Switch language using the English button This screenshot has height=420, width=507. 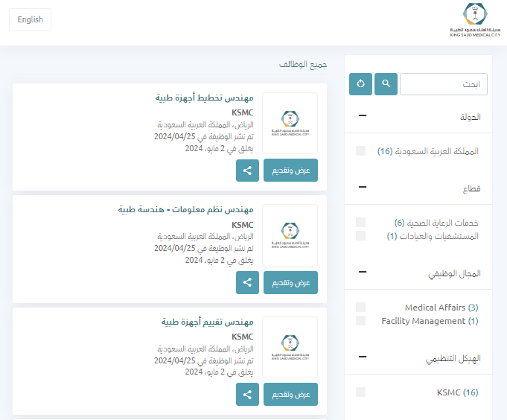(31, 19)
